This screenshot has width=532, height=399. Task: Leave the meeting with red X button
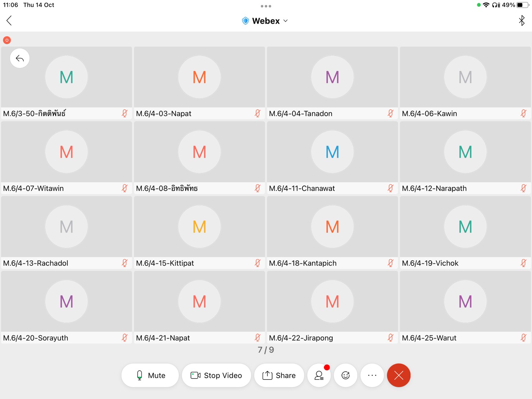click(399, 375)
